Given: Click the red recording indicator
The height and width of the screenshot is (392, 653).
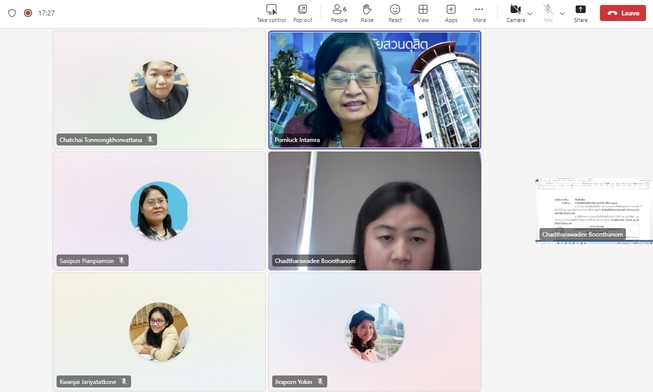Looking at the screenshot, I should pyautogui.click(x=28, y=13).
